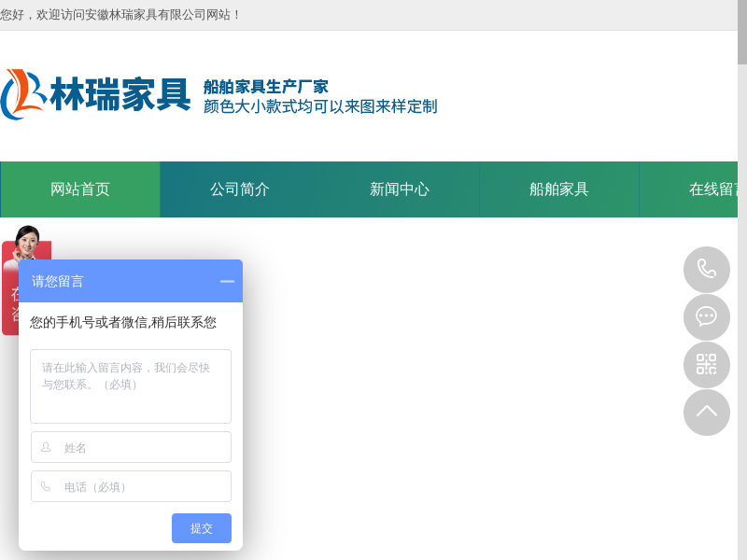Focus the 电话（必填）phone field
747x560 pixels.
131,486
